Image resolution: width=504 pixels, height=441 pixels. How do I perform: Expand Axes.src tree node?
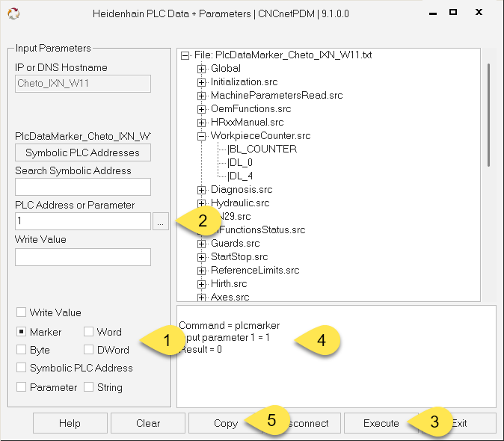click(201, 297)
